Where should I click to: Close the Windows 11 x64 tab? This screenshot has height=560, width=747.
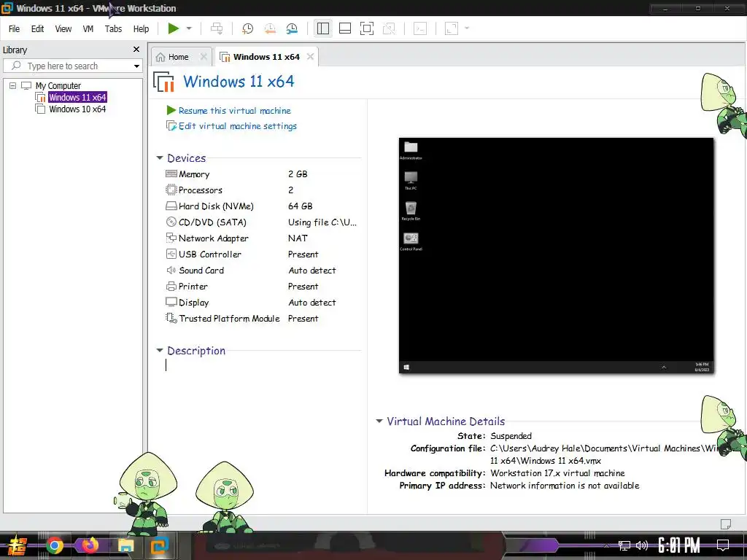(x=310, y=57)
